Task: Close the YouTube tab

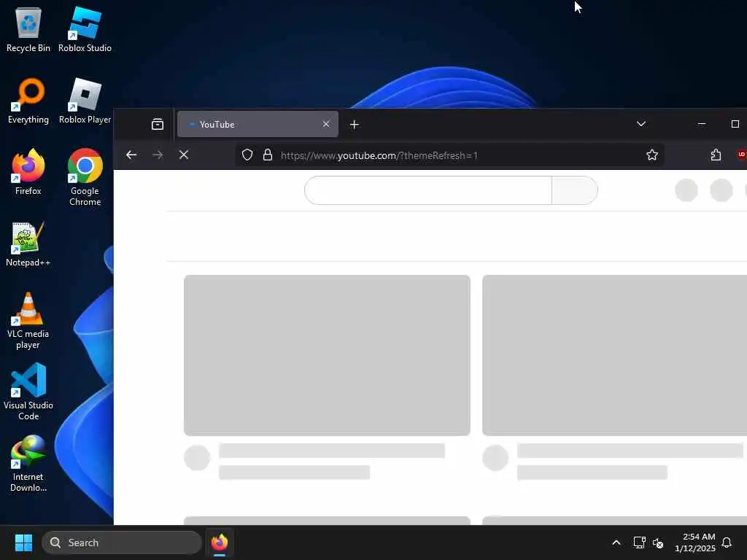Action: pyautogui.click(x=326, y=124)
